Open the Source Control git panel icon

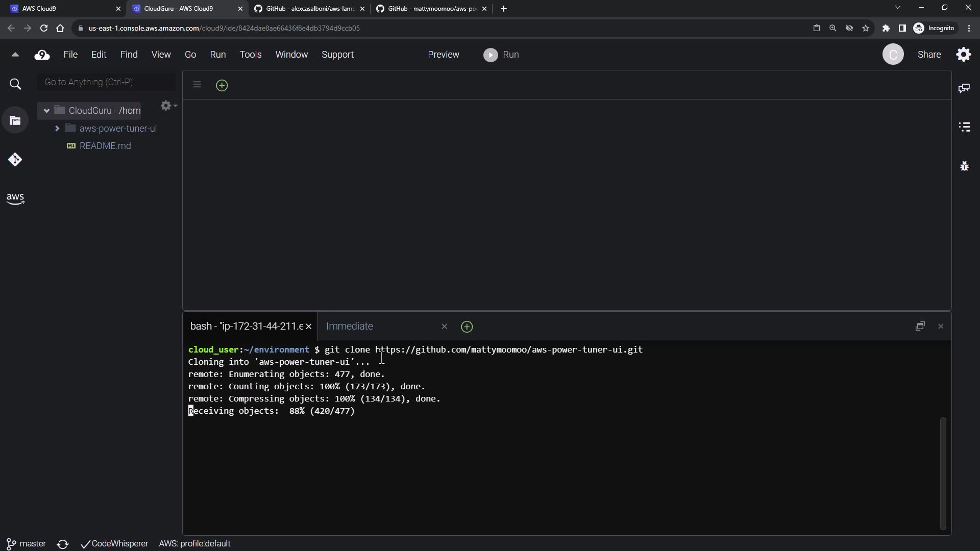15,160
